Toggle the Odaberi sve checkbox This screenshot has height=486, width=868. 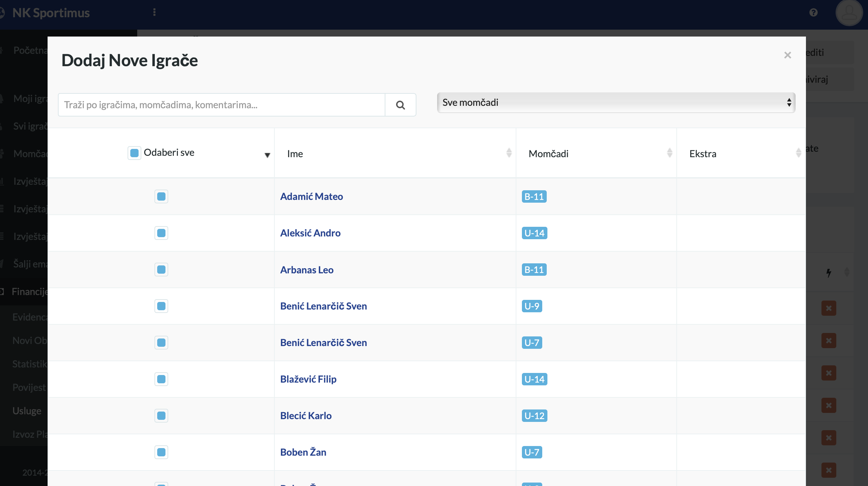click(134, 153)
